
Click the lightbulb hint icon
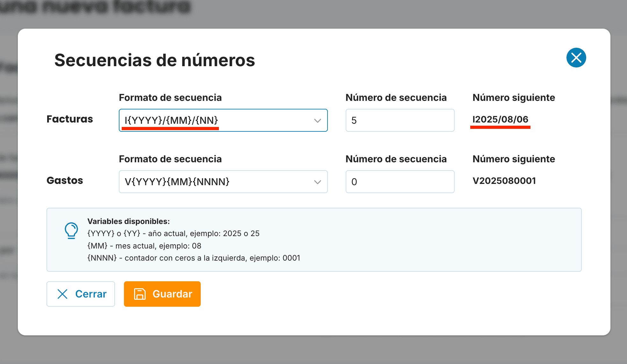coord(71,230)
